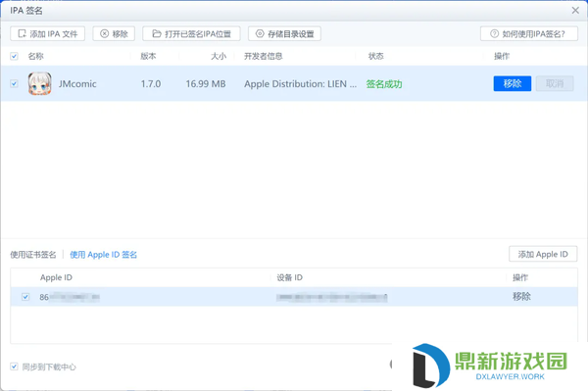Click the Apple ID column header
Viewport: 588px width, 391px height.
tap(56, 277)
